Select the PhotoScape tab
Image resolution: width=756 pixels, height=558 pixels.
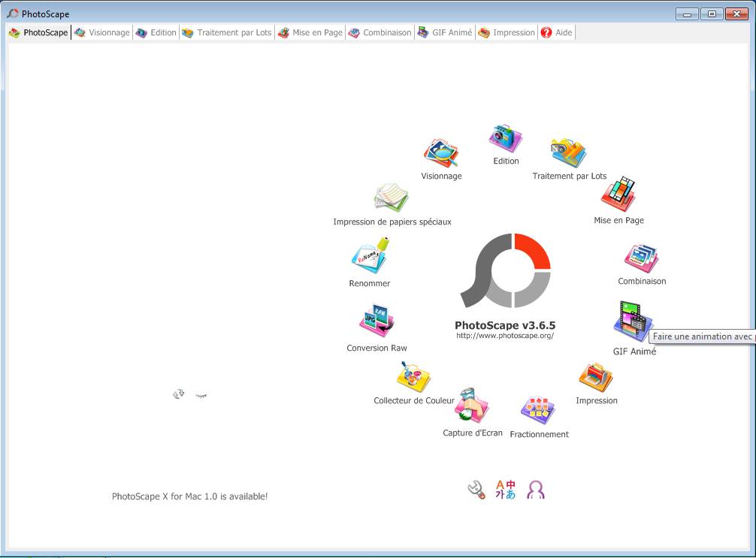tap(39, 33)
